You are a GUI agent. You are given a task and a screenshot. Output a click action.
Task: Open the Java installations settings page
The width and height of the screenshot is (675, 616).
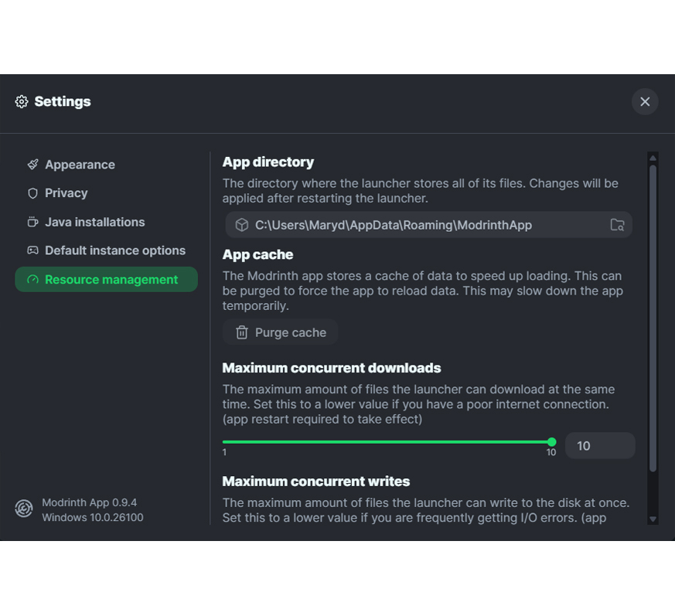tap(94, 222)
